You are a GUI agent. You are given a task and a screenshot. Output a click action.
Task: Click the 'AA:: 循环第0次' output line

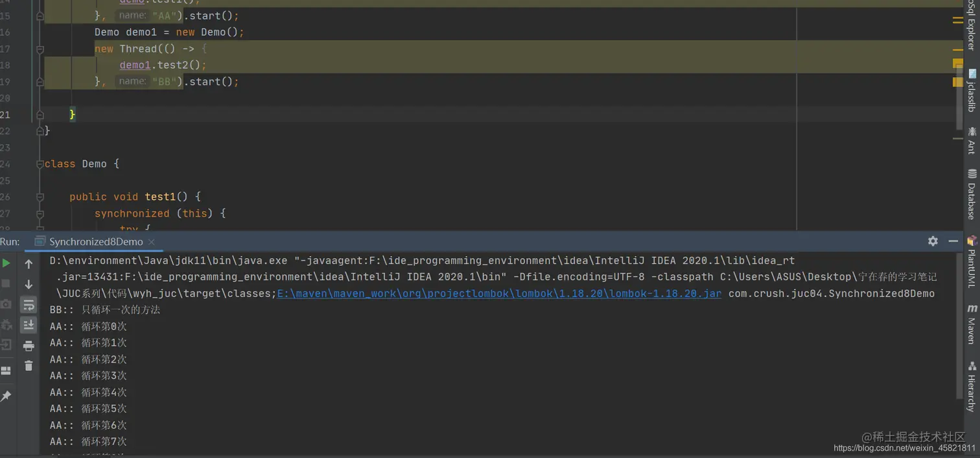88,326
